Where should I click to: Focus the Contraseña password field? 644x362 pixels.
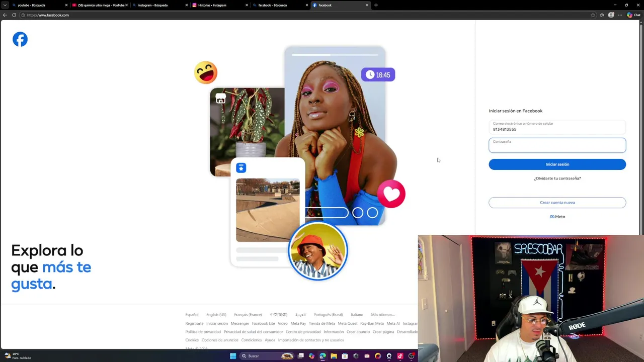point(557,145)
